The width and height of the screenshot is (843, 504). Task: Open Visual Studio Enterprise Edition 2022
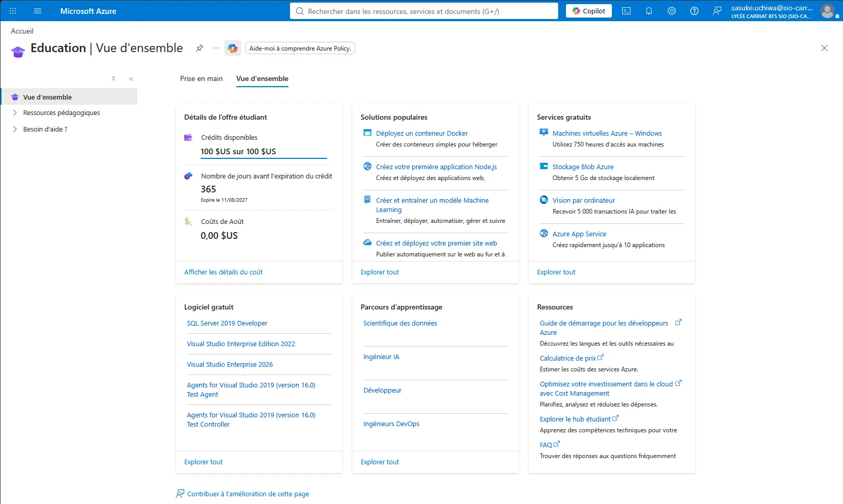(241, 344)
